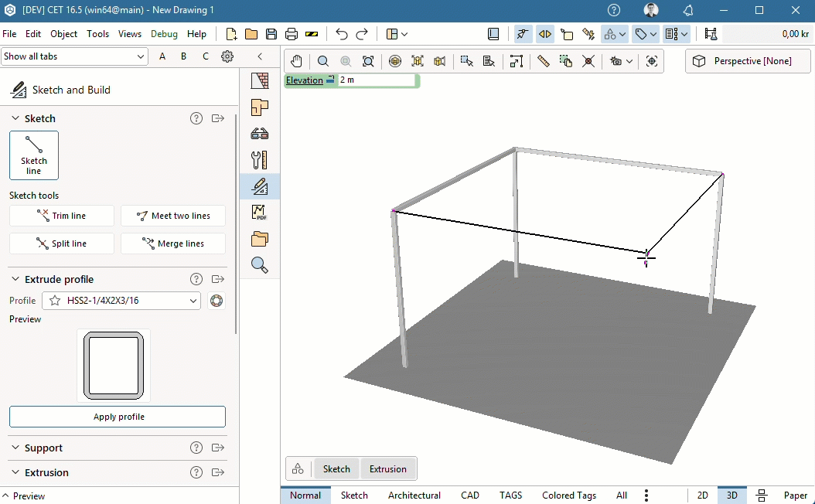
Task: Open the camera snapshot tool
Action: click(616, 61)
